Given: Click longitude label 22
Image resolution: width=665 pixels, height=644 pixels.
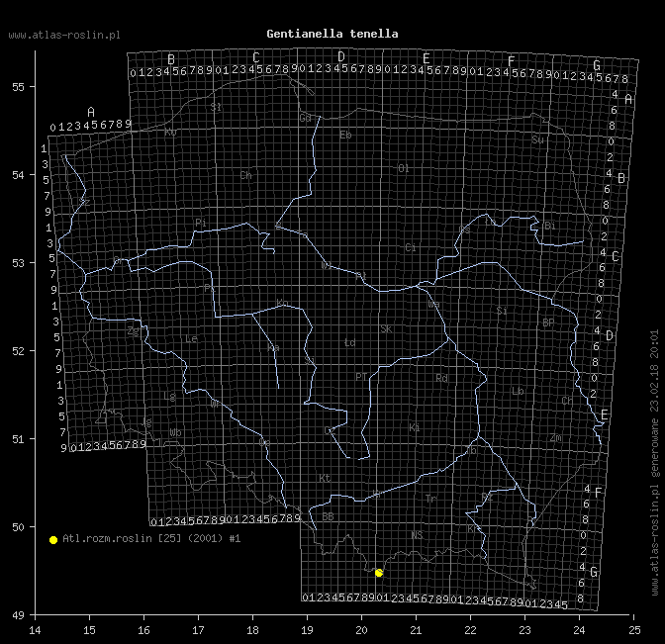Looking at the screenshot, I should coord(470,630).
